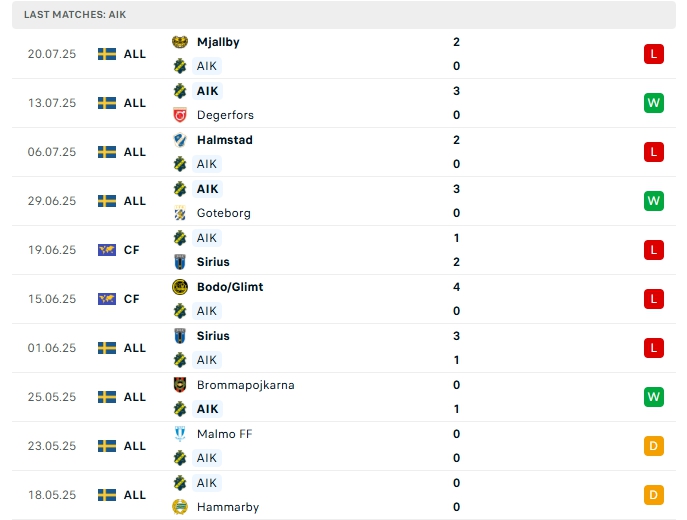Click the Goteborg team crest icon

click(180, 213)
